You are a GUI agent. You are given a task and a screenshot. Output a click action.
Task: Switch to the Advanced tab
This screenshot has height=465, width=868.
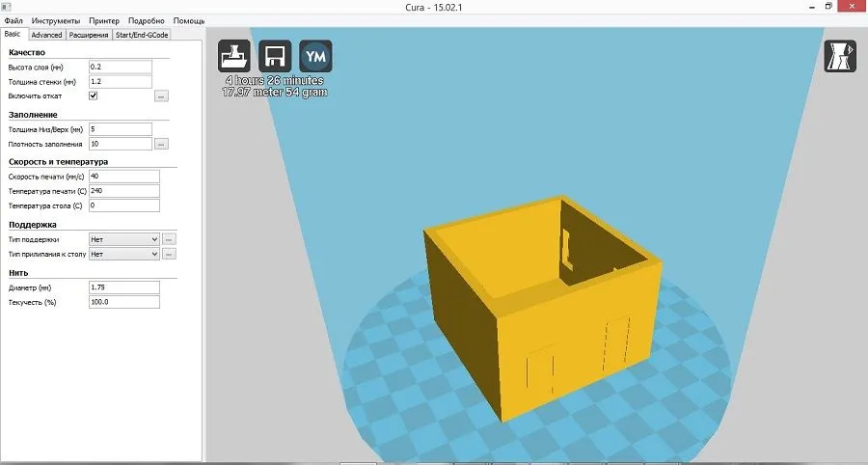[46, 35]
